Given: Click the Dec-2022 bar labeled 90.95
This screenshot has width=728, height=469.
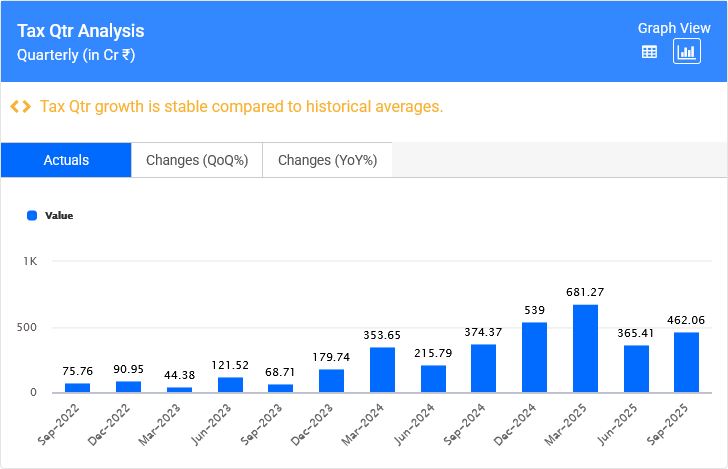Looking at the screenshot, I should pos(129,387).
